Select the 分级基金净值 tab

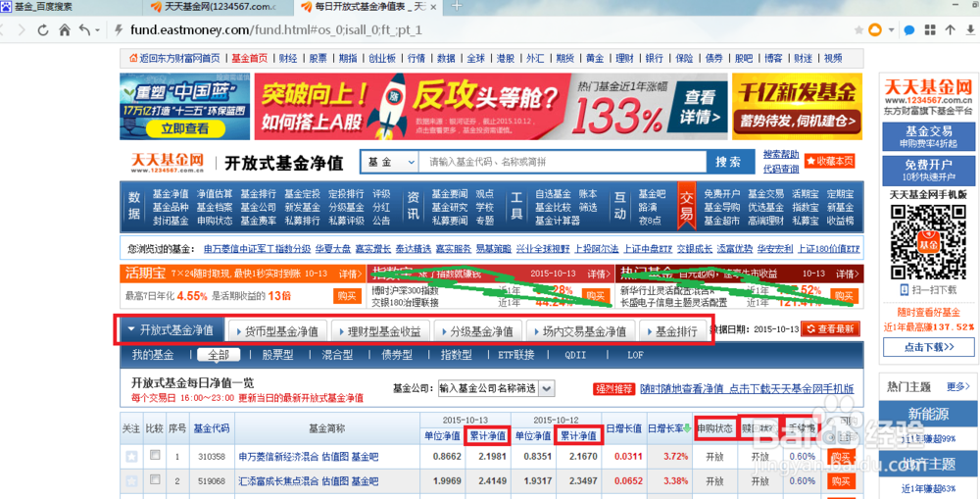[477, 330]
